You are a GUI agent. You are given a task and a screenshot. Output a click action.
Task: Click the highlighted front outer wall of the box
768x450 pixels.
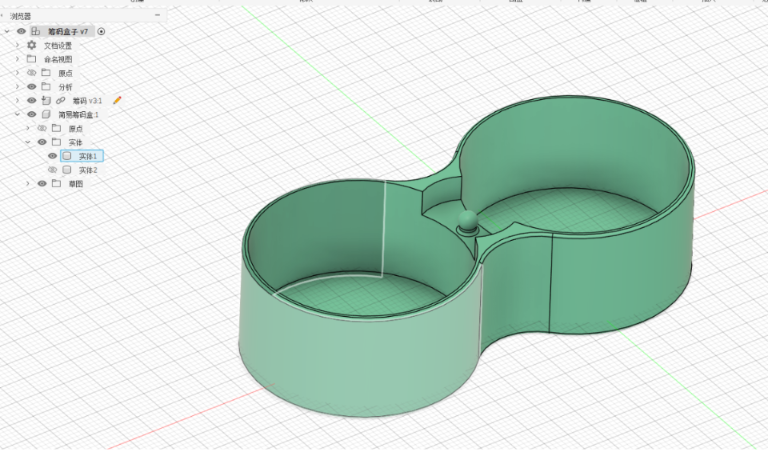tap(358, 360)
